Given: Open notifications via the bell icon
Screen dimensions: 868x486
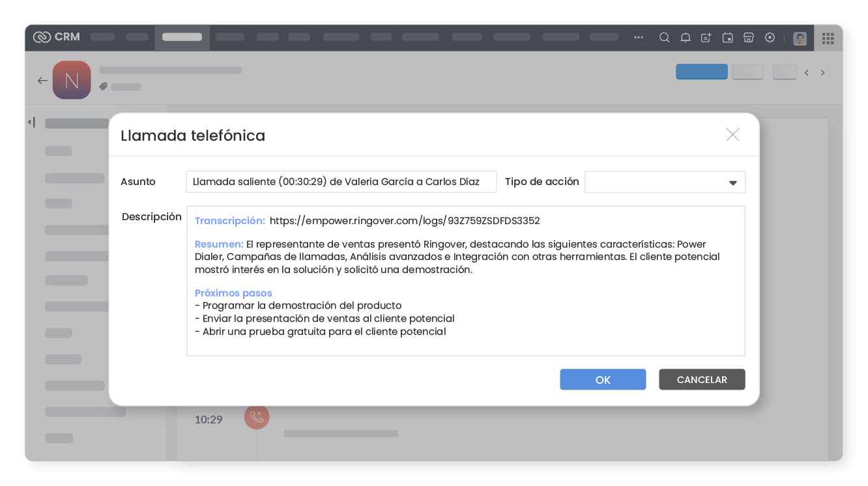Looking at the screenshot, I should pos(685,37).
